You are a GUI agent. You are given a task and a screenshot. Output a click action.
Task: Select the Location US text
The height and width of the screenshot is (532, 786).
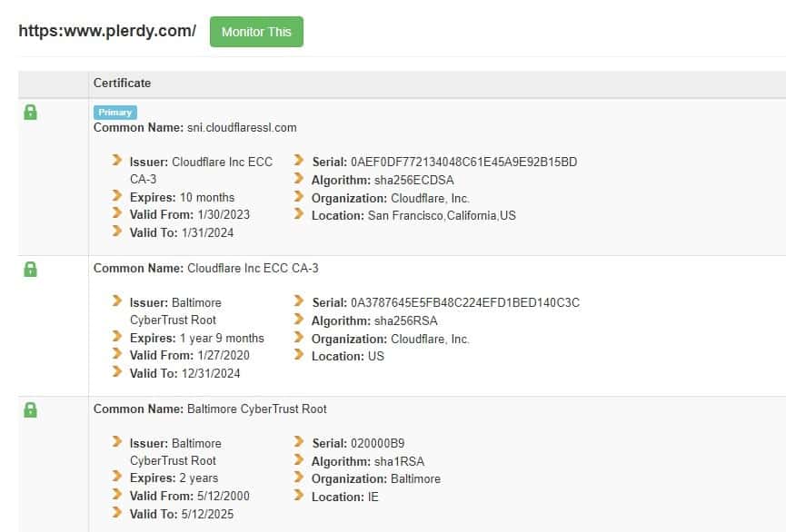click(x=348, y=357)
